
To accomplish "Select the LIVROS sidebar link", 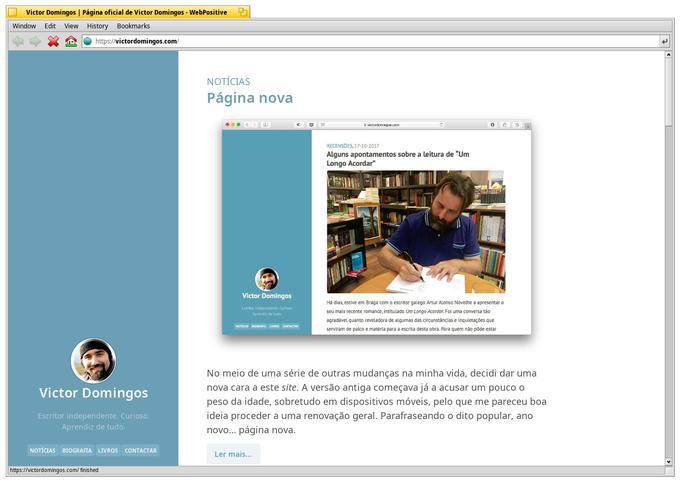I will pyautogui.click(x=108, y=450).
